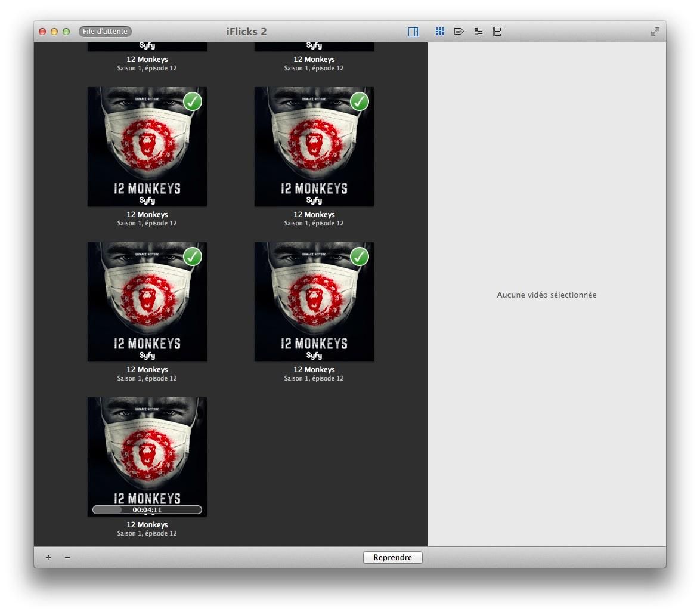Screen dimensions: 700x615
Task: Toggle the sidebar panel view icon
Action: click(413, 32)
